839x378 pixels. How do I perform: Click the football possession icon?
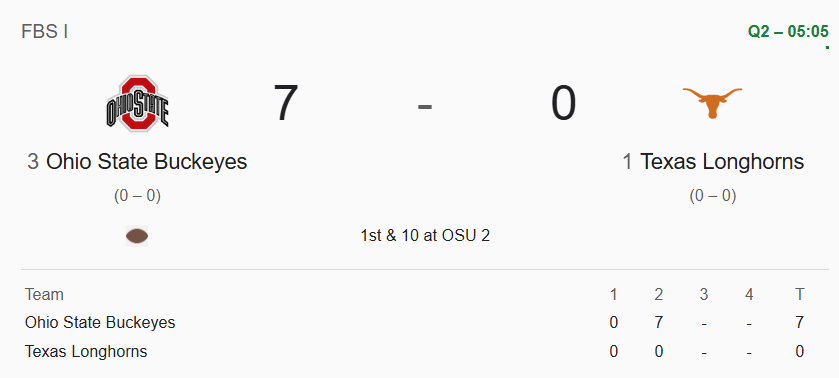tap(137, 236)
